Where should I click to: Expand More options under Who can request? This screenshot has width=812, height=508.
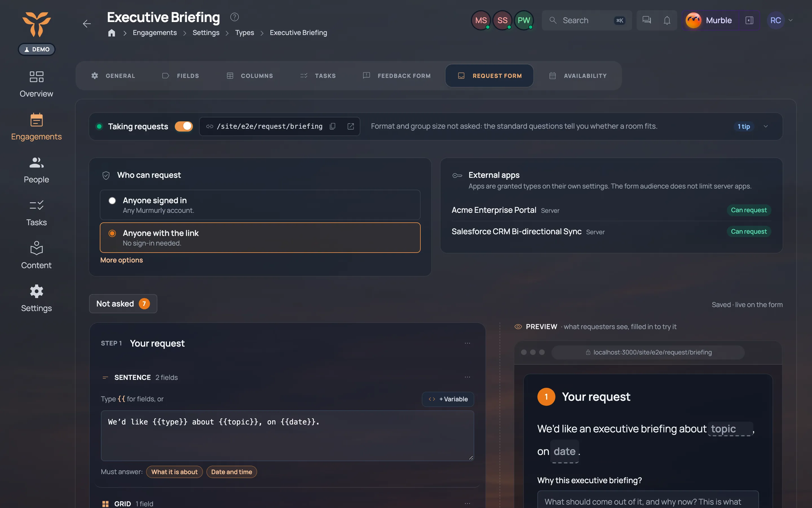(122, 260)
